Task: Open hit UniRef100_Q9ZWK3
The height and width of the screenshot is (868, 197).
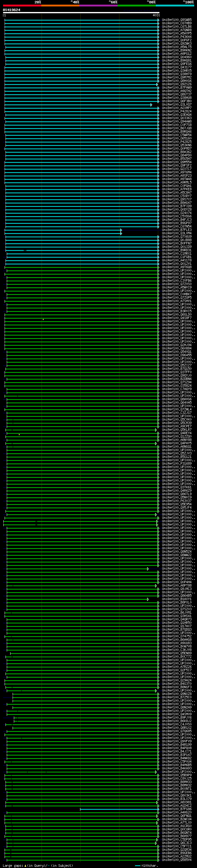Action: [x=177, y=43]
